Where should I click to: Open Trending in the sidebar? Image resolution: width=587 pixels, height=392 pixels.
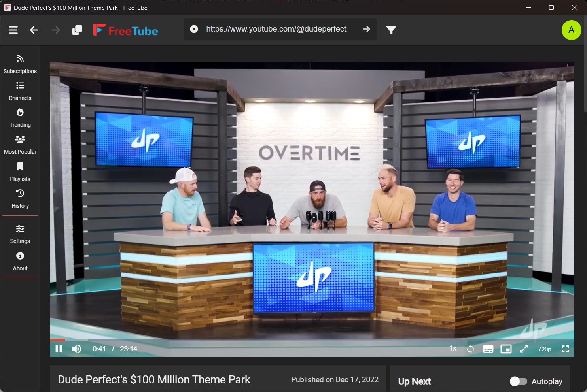[x=20, y=118]
